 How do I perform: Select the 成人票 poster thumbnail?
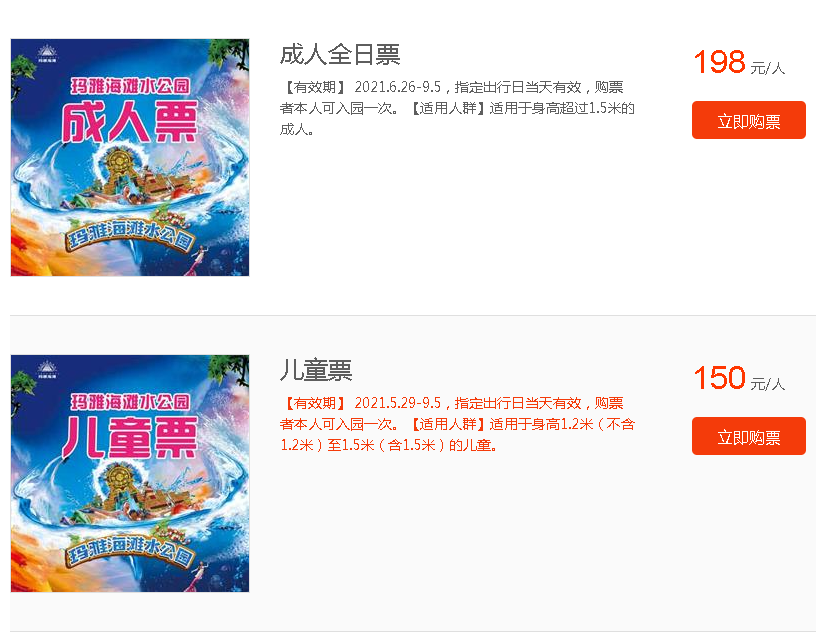tap(130, 157)
